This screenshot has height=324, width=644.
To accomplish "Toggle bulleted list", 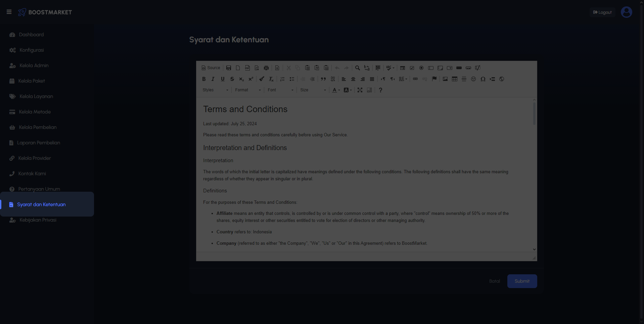I will 292,79.
